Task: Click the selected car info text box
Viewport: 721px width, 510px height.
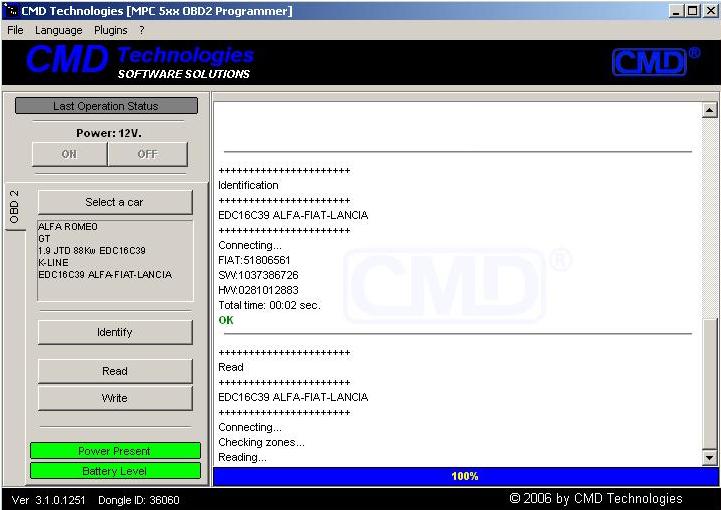Action: click(114, 260)
